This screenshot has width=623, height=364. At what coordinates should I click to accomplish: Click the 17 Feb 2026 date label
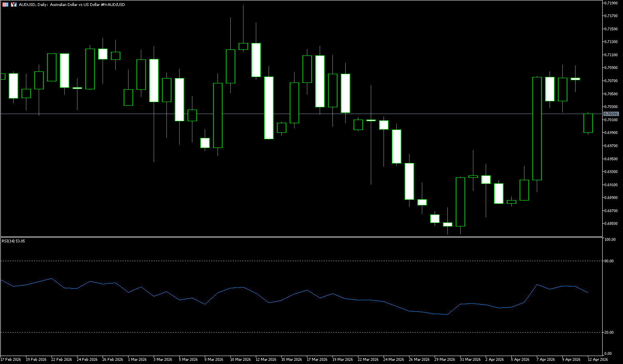point(11,360)
